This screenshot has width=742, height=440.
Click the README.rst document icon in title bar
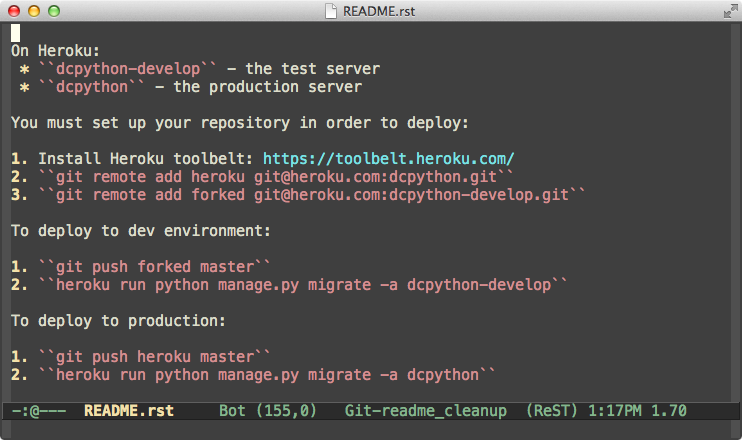pyautogui.click(x=331, y=11)
